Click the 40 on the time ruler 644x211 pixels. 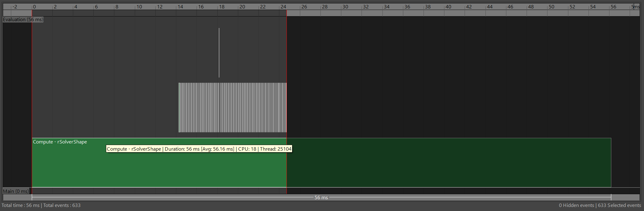(x=448, y=7)
